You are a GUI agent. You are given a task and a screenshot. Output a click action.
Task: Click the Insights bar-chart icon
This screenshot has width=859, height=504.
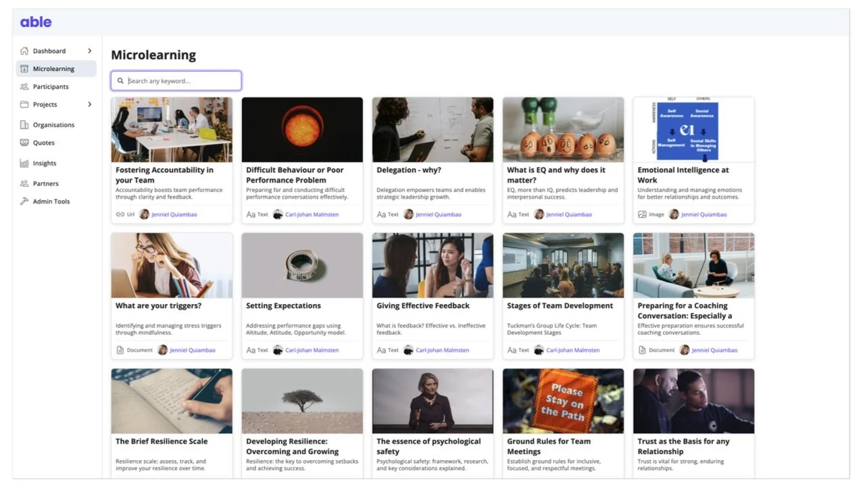click(x=24, y=163)
